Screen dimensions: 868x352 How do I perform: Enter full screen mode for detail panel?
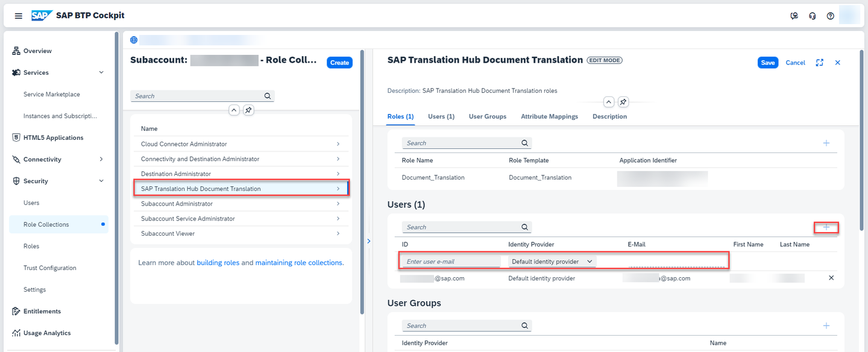click(x=820, y=63)
